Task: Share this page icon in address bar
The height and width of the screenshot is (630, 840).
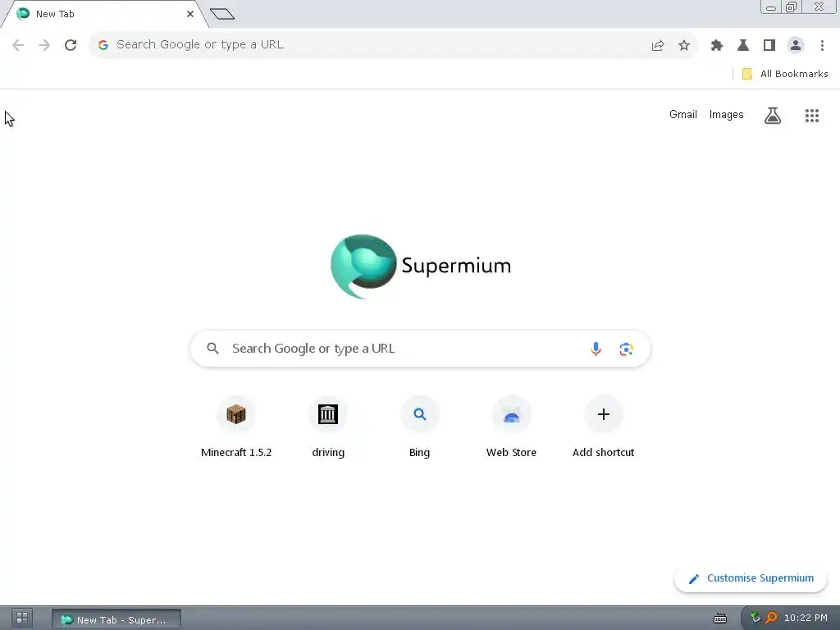Action: tap(658, 45)
